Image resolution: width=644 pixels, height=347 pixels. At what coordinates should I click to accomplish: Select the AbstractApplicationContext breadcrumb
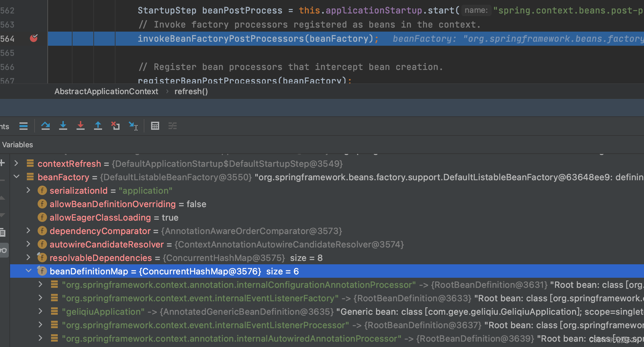tap(106, 91)
